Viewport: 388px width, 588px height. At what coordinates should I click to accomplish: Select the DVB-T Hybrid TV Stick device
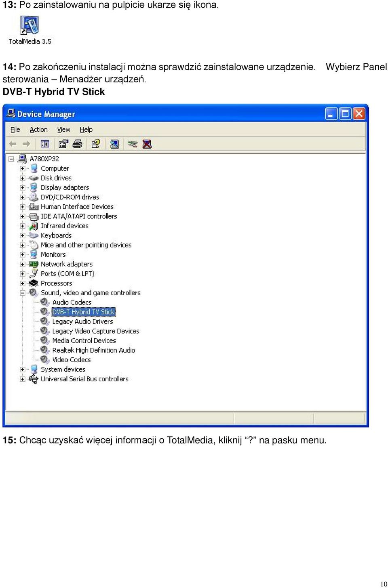click(x=84, y=312)
